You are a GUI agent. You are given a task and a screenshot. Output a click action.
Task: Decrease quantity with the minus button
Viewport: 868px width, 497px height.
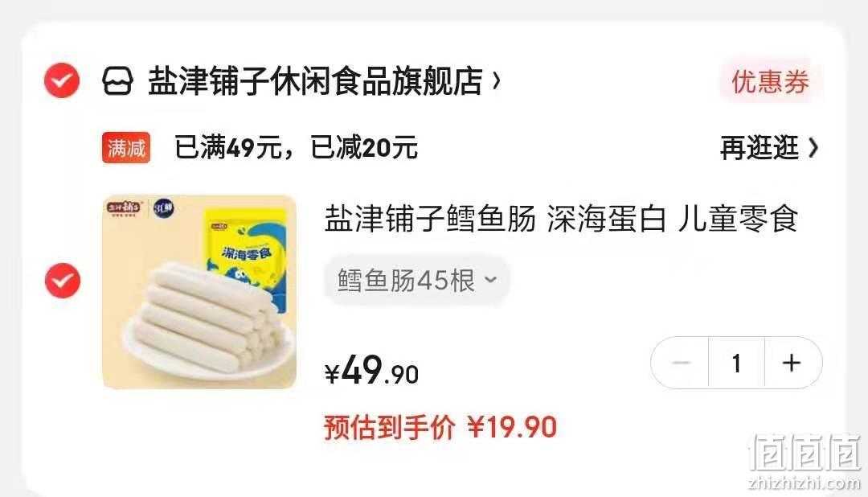[681, 363]
